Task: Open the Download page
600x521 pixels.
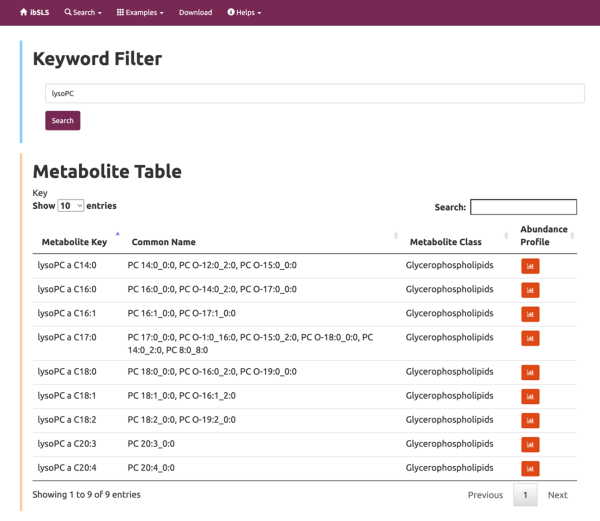Action: coord(196,12)
